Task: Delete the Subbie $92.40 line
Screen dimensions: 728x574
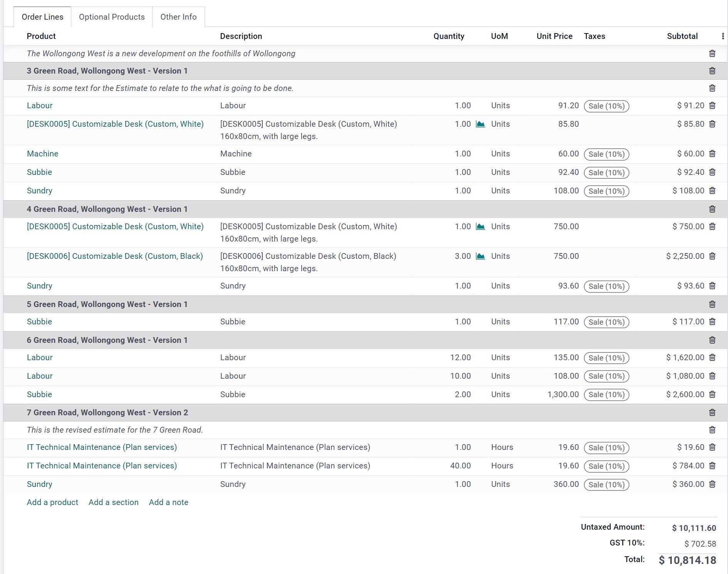Action: 712,172
